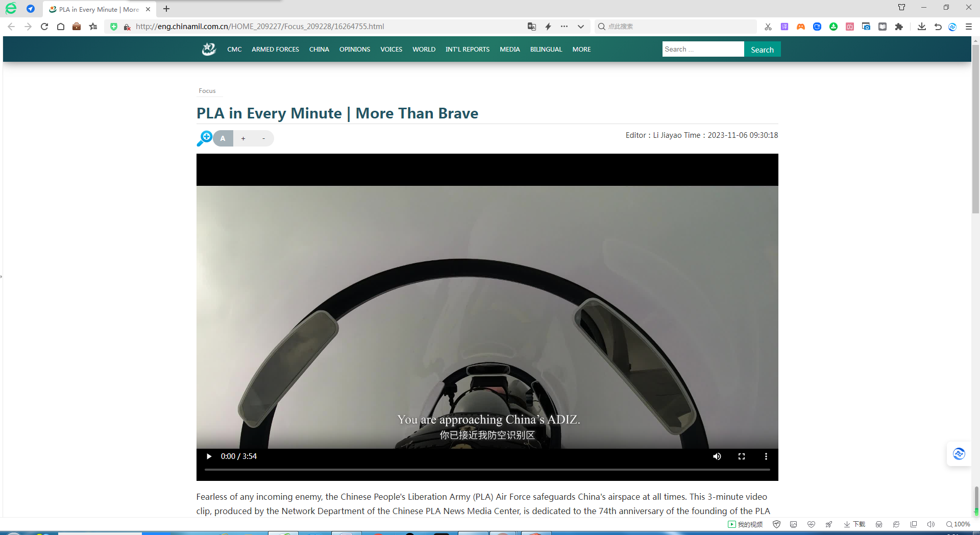
Task: Click the page vertical scrollbar
Action: [975, 130]
